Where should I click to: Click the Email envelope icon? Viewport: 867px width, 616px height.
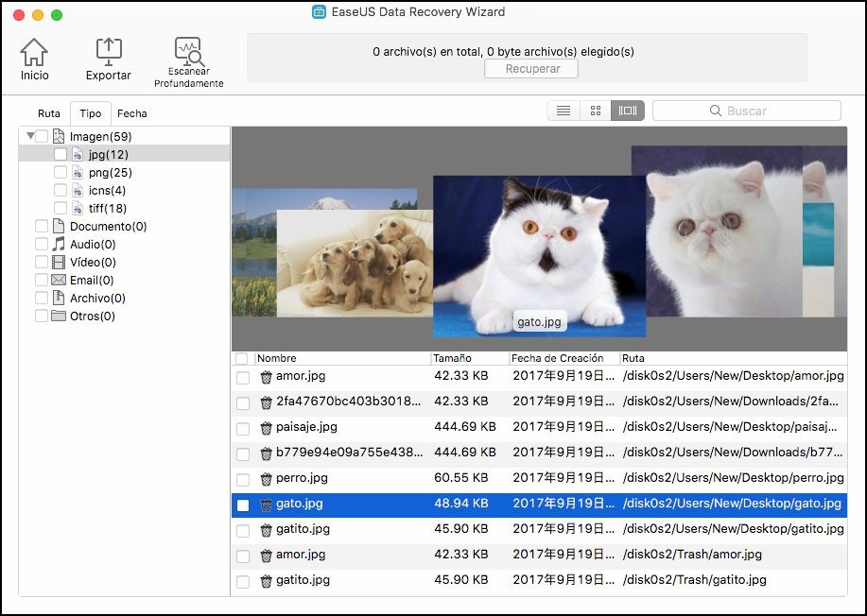59,280
